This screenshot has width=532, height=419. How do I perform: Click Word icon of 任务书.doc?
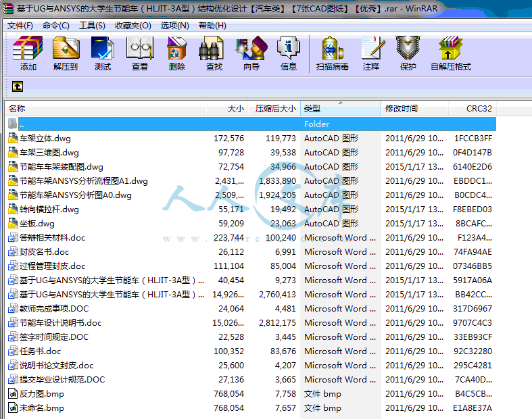pos(13,351)
